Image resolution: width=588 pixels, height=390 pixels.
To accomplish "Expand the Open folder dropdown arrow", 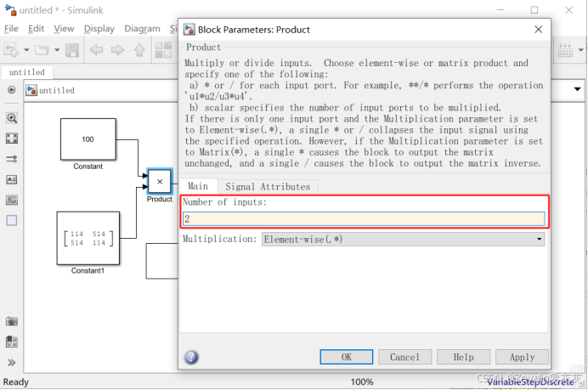I will [55, 50].
